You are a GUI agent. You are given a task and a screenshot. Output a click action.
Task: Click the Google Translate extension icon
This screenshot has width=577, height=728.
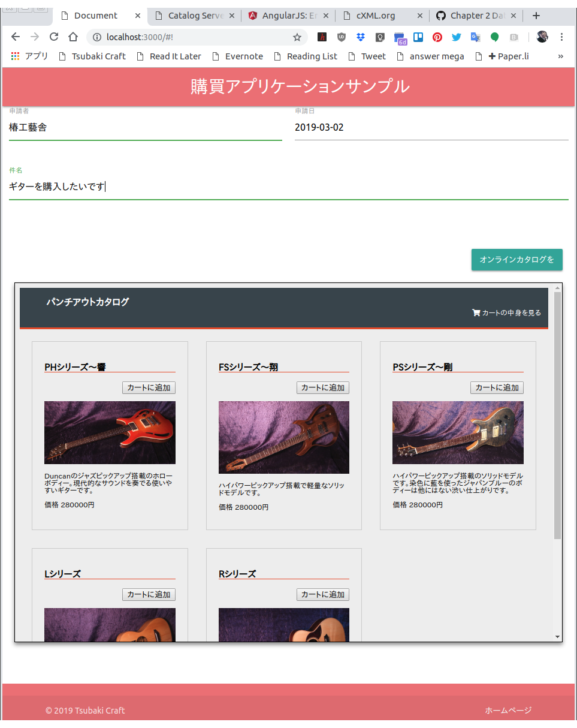pyautogui.click(x=475, y=37)
